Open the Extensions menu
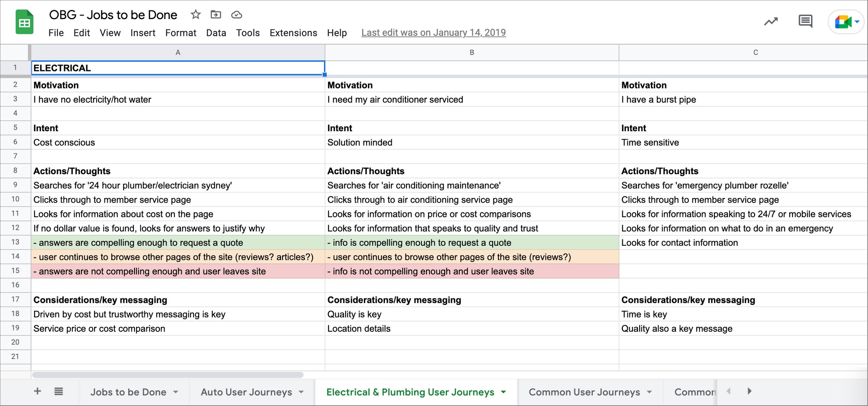The height and width of the screenshot is (406, 868). coord(293,33)
